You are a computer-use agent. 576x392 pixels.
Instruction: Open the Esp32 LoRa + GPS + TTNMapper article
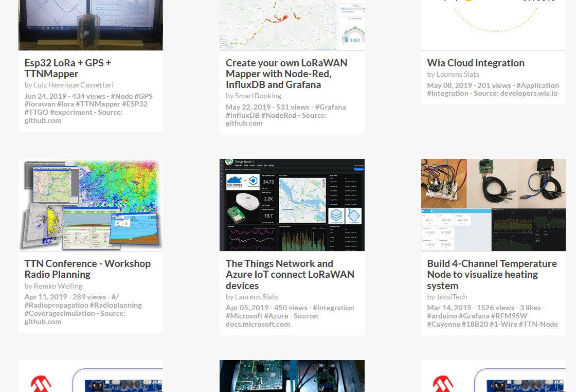[x=67, y=68]
